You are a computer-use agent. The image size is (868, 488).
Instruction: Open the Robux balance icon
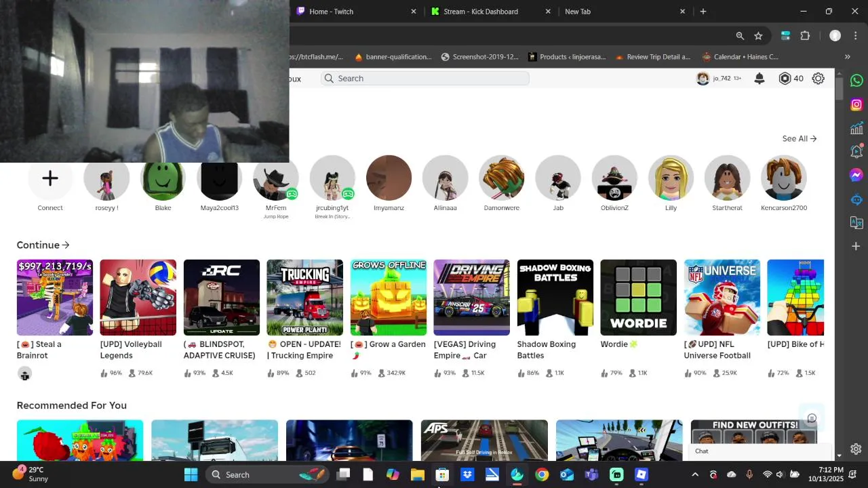pyautogui.click(x=785, y=79)
